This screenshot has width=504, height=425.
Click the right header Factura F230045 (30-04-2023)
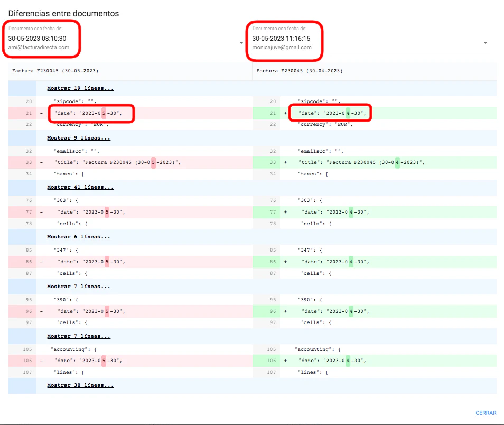(x=299, y=71)
